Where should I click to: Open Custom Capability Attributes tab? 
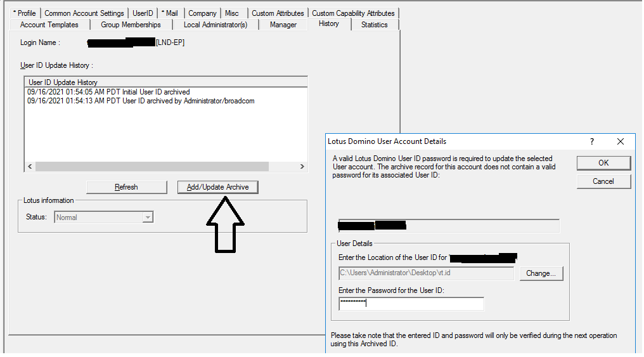353,13
